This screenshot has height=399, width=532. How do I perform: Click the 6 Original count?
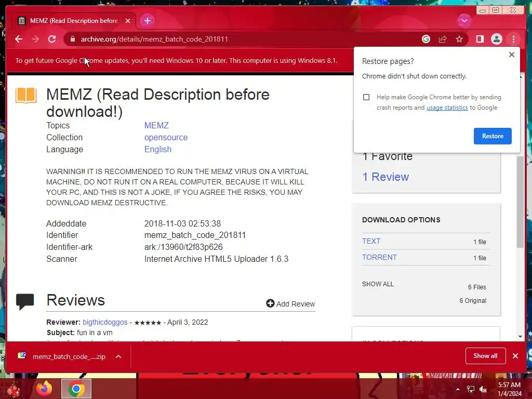point(473,301)
